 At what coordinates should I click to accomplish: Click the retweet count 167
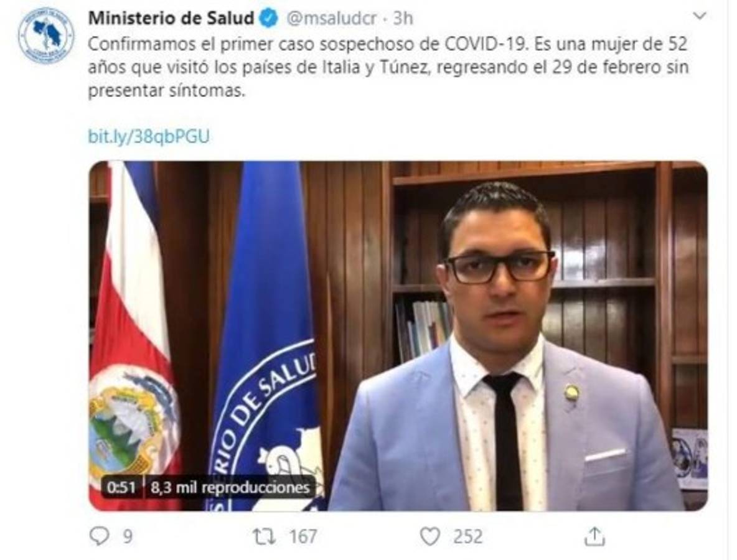point(303,536)
